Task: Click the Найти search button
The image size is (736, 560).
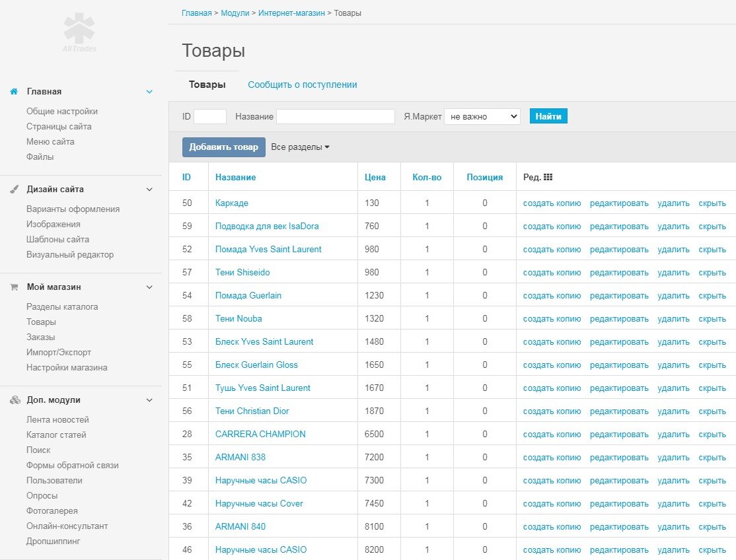Action: pyautogui.click(x=548, y=116)
